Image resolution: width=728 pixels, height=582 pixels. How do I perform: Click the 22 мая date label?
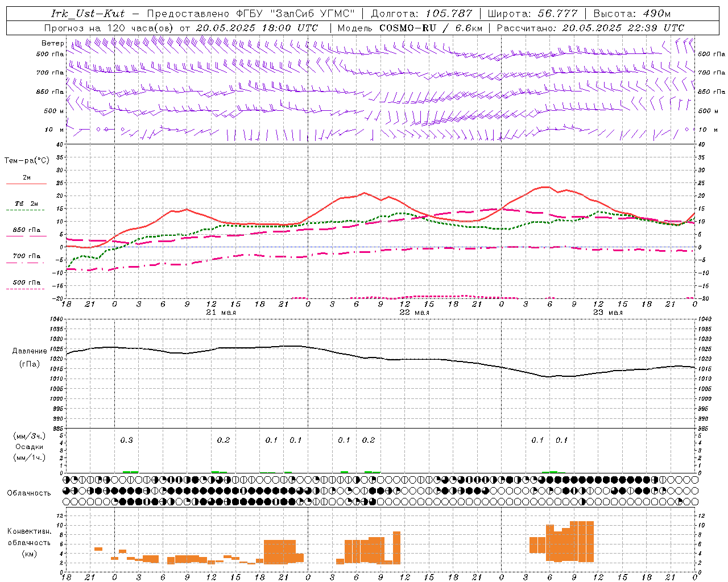tap(414, 313)
